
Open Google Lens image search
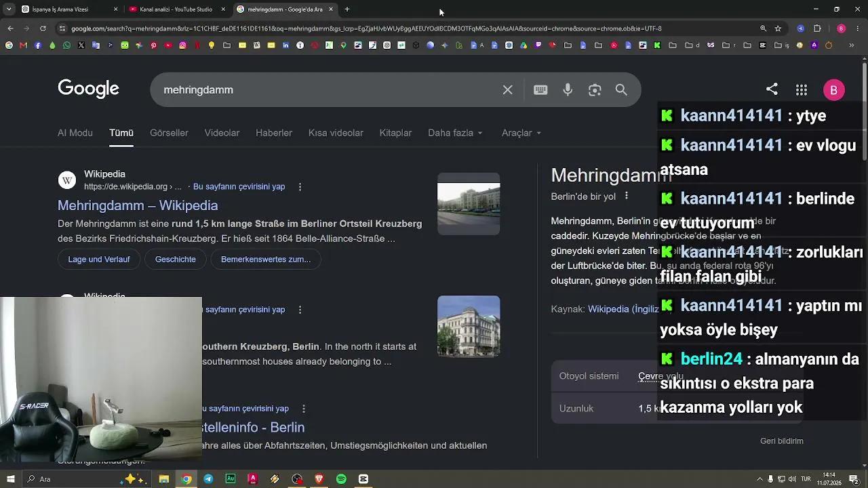pyautogui.click(x=595, y=89)
